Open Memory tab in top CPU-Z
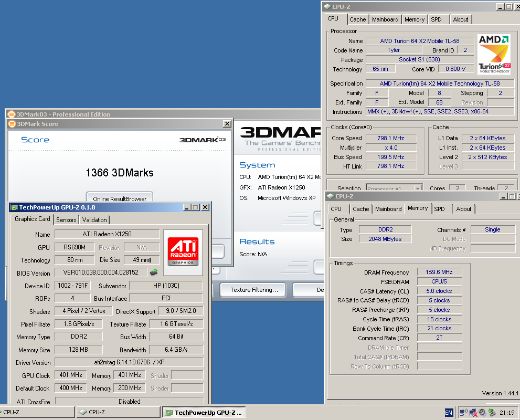 (414, 19)
